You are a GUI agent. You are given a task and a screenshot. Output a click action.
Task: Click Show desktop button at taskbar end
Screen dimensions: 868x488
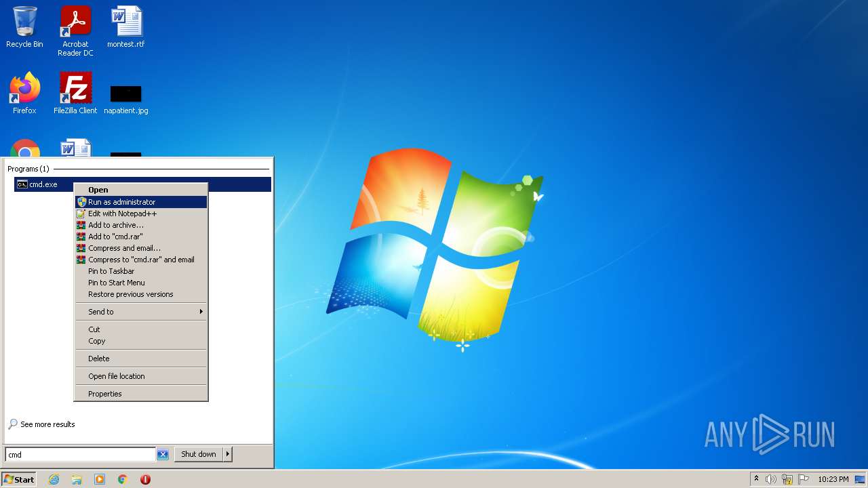[x=860, y=479]
